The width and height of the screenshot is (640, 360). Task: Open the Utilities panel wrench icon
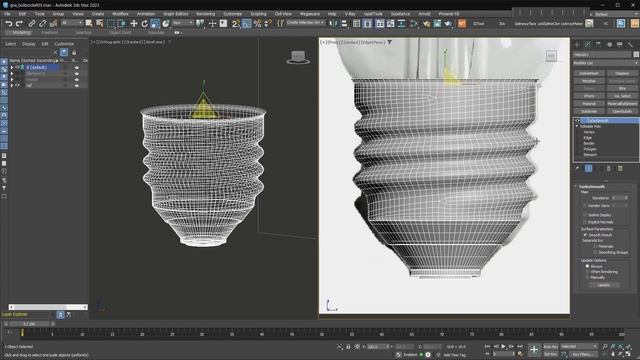[631, 44]
